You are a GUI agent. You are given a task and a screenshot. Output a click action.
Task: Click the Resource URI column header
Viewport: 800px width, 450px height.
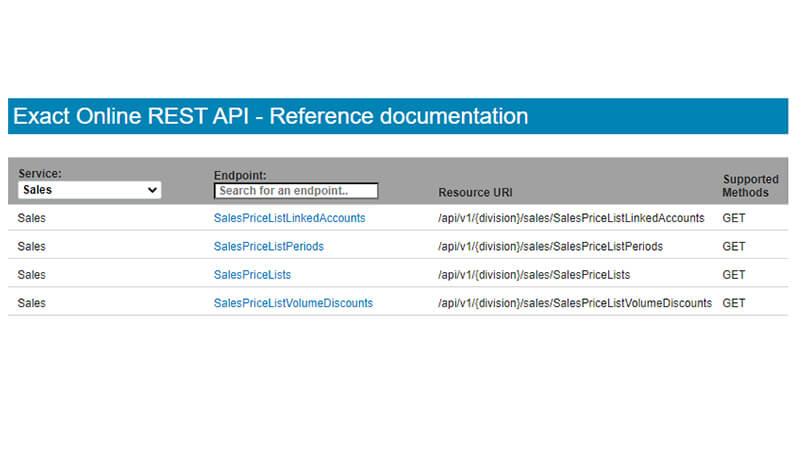[x=475, y=192]
